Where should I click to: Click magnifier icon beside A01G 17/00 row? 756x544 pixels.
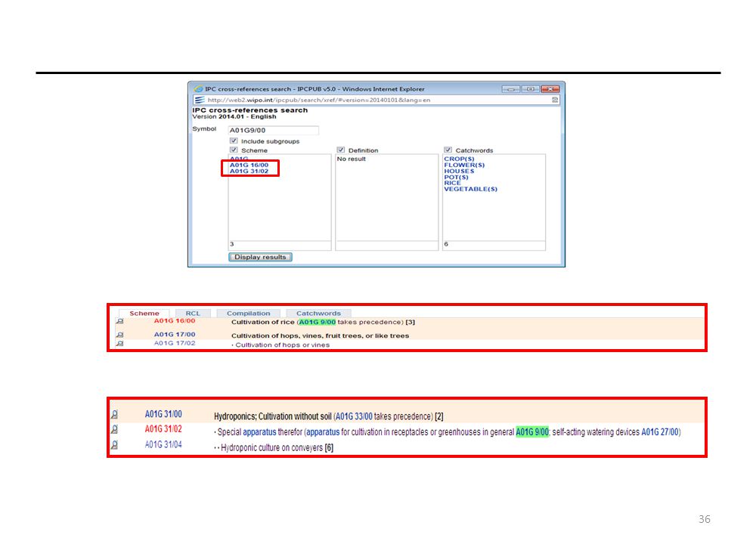tap(119, 335)
